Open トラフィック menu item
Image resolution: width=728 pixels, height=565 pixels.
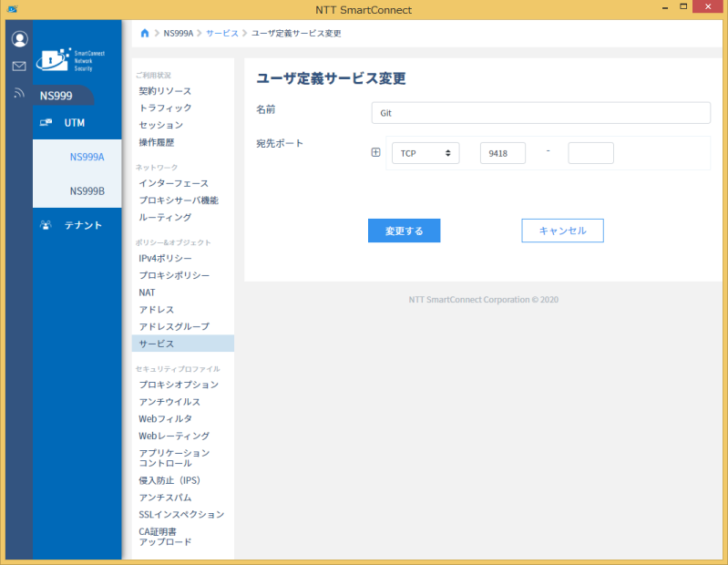pyautogui.click(x=165, y=108)
